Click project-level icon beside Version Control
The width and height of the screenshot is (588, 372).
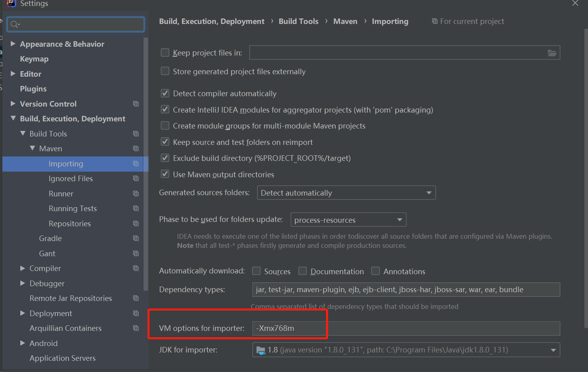136,104
